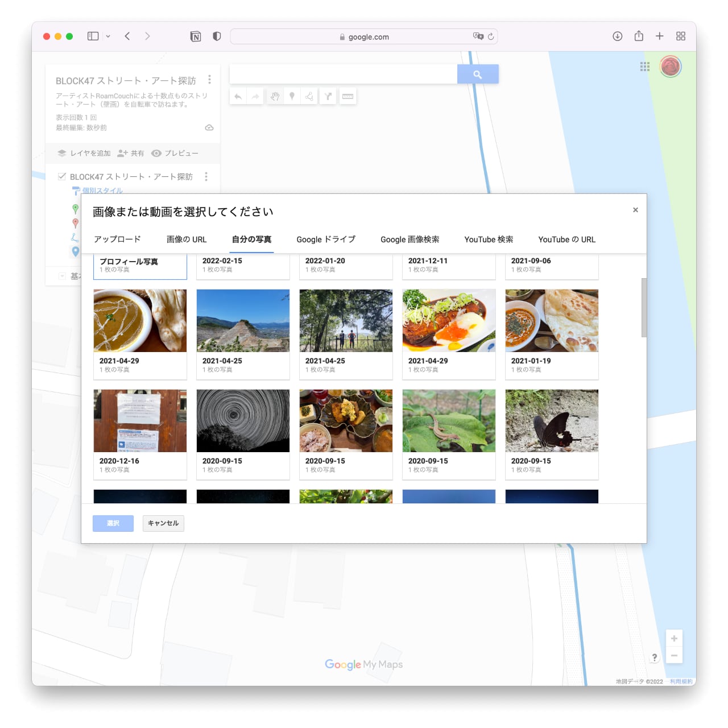Open the BLOCK47 layer options menu

pyautogui.click(x=206, y=176)
